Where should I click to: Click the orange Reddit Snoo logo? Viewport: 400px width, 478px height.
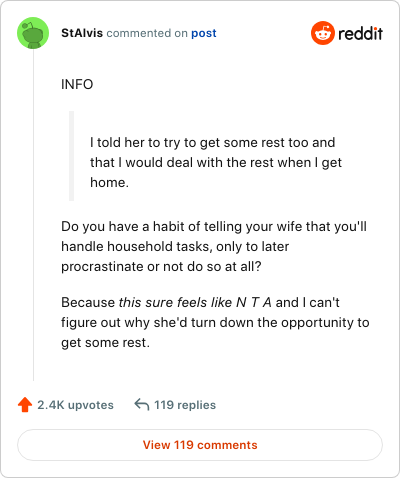pos(323,33)
